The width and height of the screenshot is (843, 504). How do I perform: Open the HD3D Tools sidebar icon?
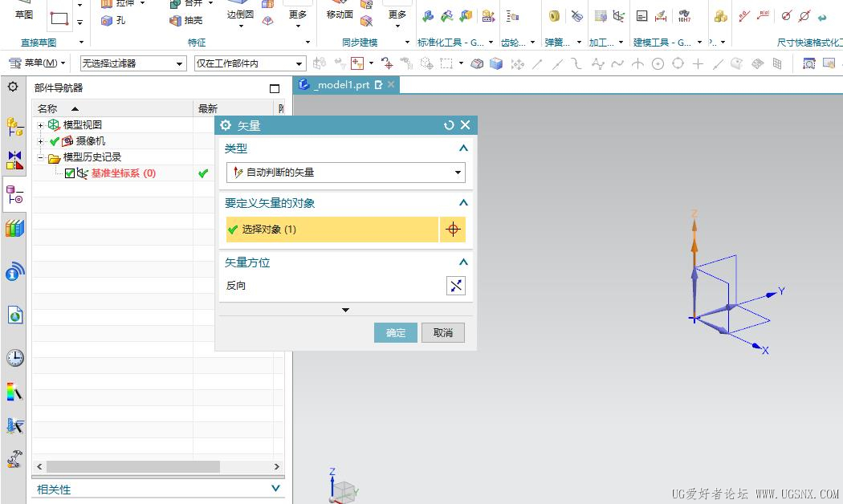(14, 271)
